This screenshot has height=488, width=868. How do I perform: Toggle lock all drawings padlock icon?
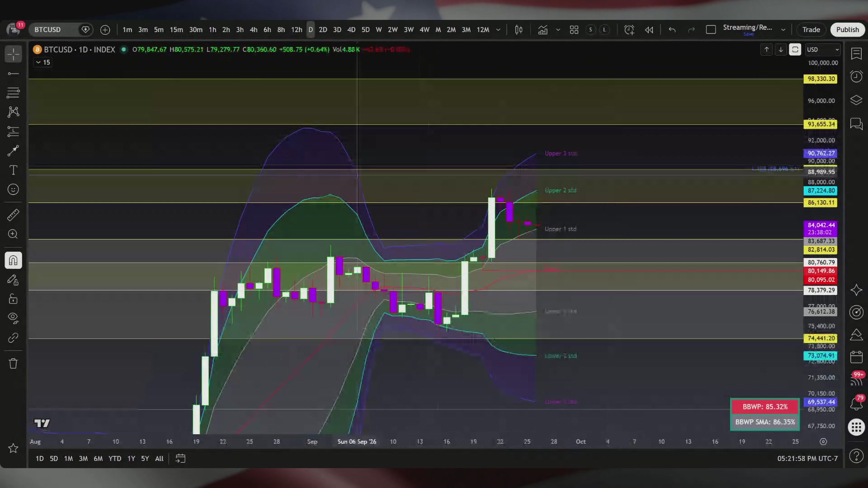click(13, 299)
